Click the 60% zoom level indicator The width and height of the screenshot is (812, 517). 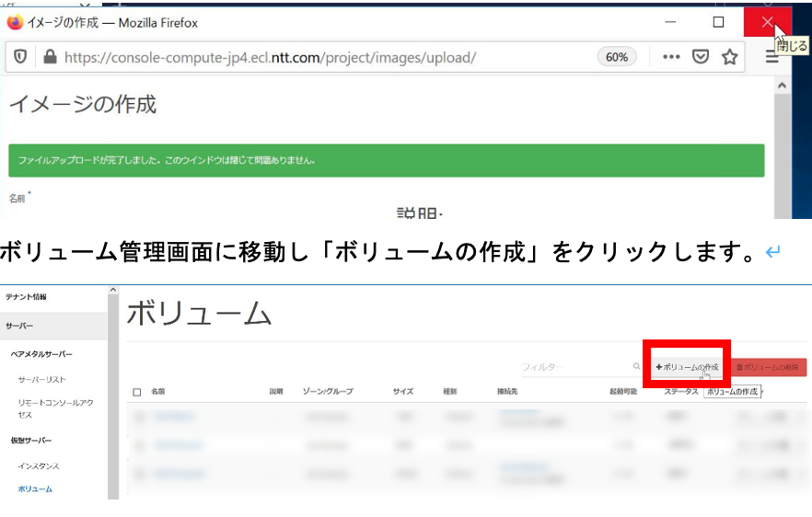click(x=616, y=57)
